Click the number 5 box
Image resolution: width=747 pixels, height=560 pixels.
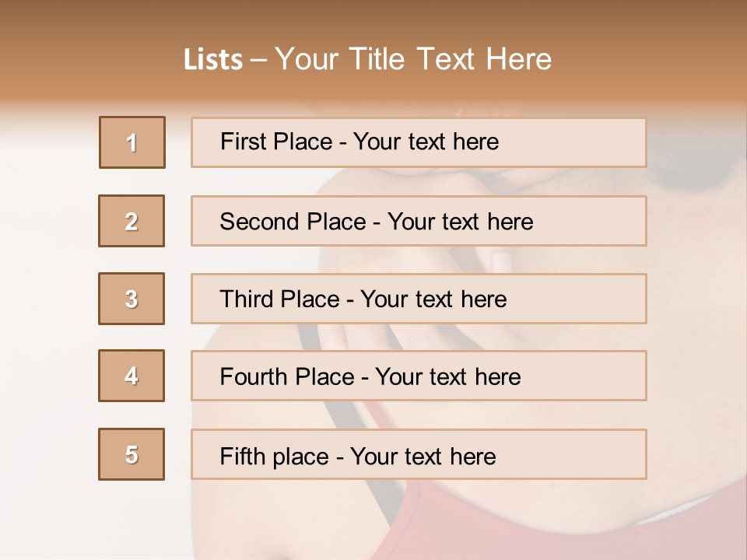[132, 454]
